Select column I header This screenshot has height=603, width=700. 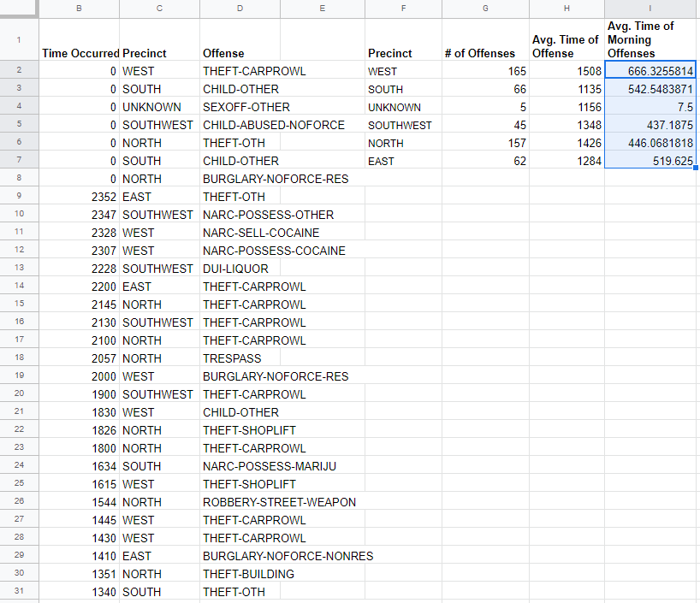point(650,9)
